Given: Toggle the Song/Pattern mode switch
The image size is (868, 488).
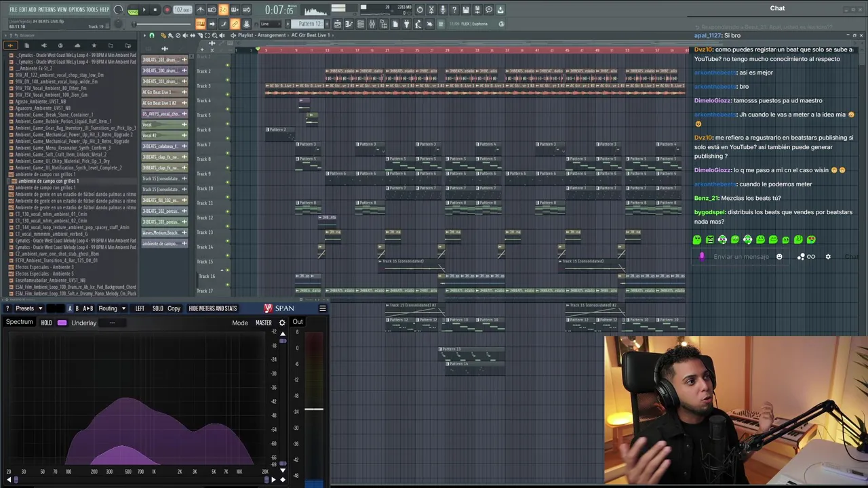Looking at the screenshot, I should (133, 10).
